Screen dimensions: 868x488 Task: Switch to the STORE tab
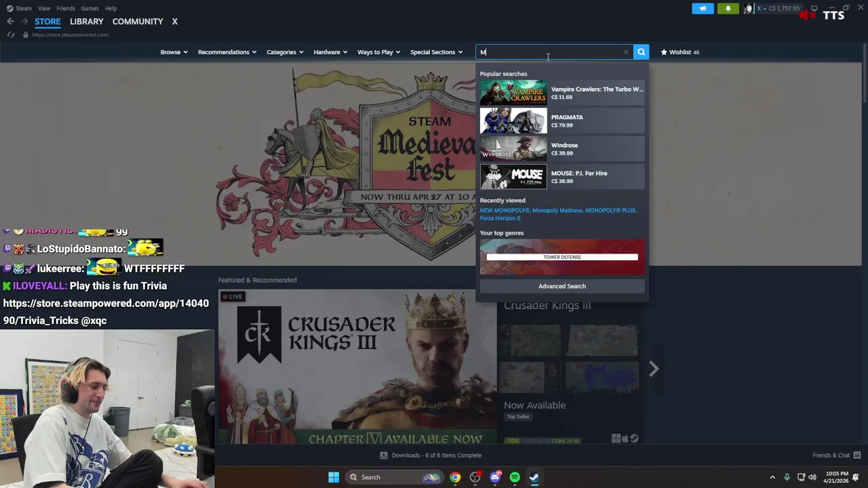point(47,22)
